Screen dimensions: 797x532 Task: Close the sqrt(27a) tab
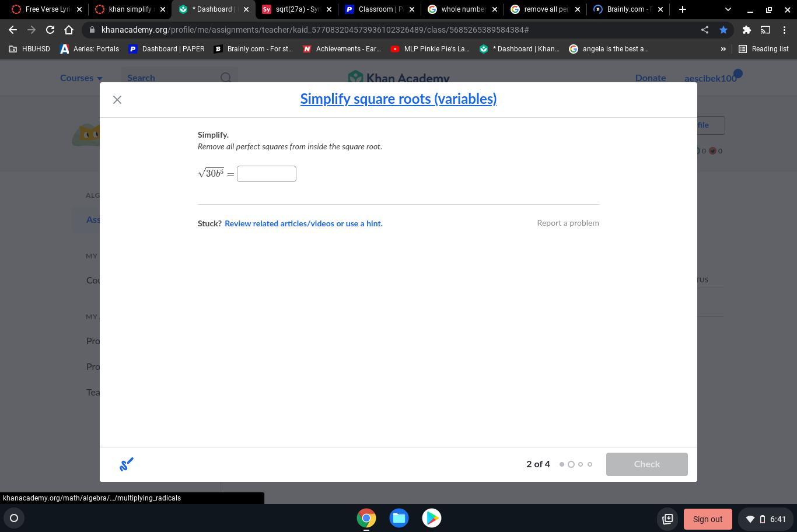coord(328,9)
